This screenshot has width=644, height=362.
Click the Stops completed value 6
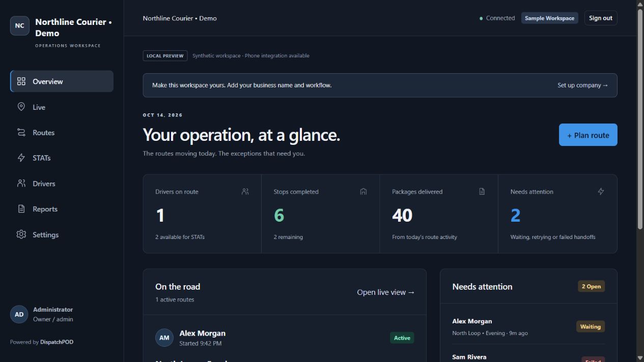[279, 216]
